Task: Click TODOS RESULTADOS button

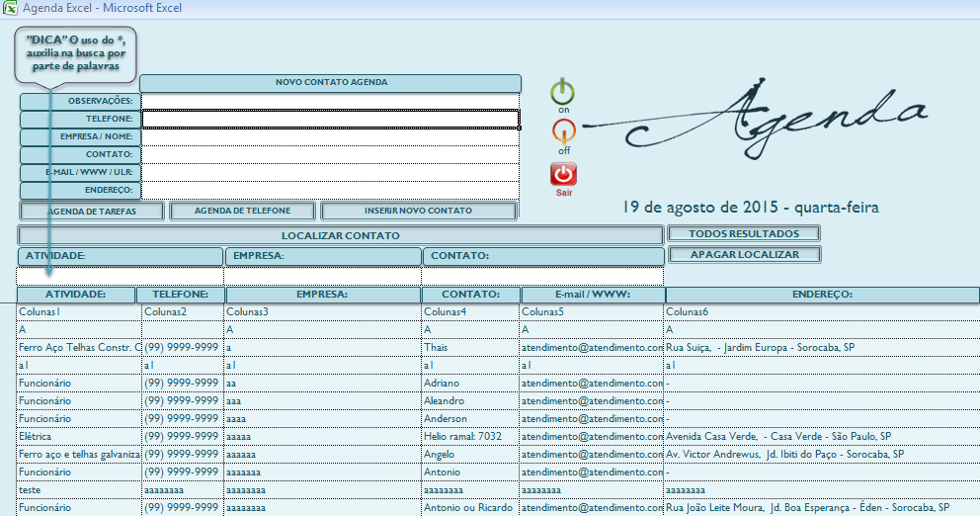Action: (744, 234)
